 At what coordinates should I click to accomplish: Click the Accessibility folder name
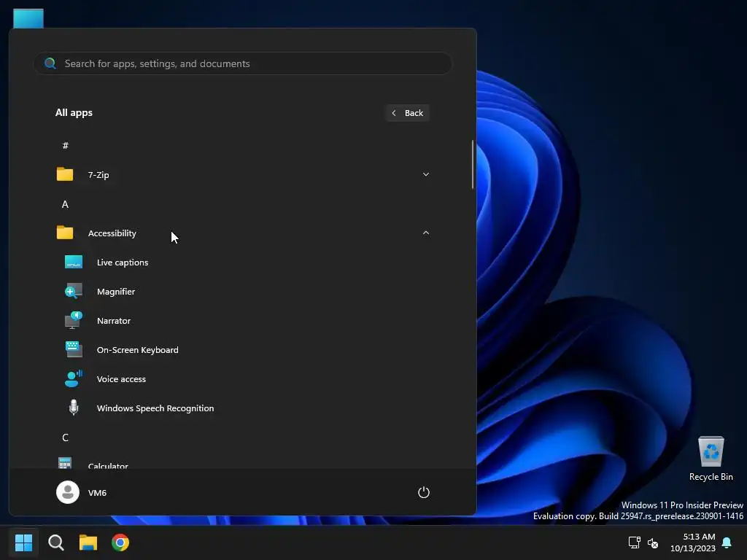pyautogui.click(x=112, y=233)
